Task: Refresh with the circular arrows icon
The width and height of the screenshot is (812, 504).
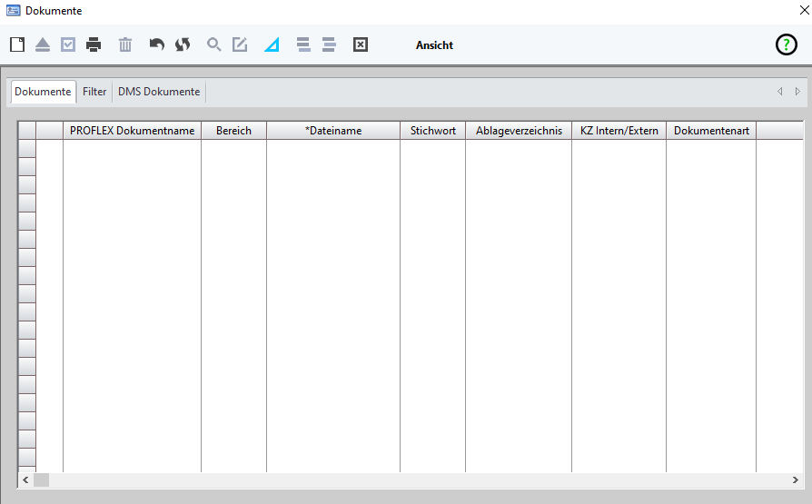Action: (183, 44)
